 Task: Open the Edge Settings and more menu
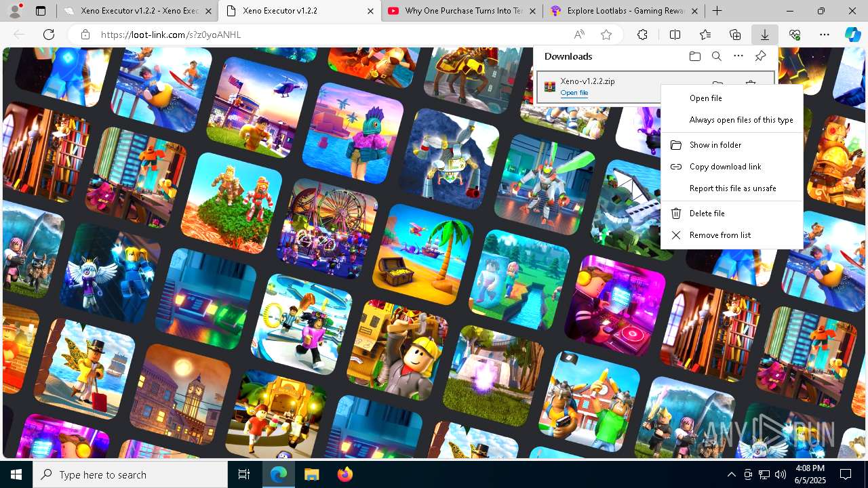click(x=825, y=35)
